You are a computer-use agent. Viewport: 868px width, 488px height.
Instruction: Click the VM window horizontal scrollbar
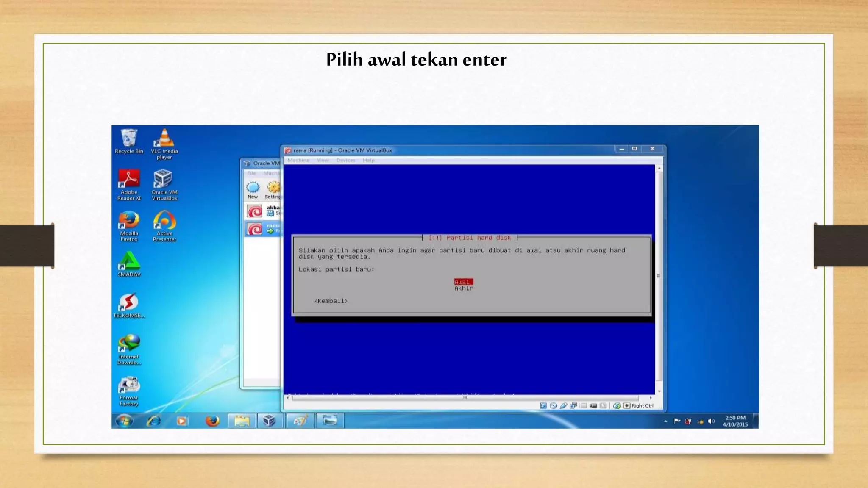tap(465, 398)
